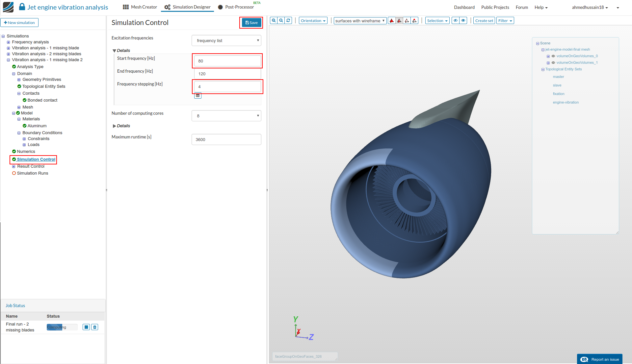Click the hide selection eye icon
This screenshot has height=364, width=632.
(x=456, y=20)
